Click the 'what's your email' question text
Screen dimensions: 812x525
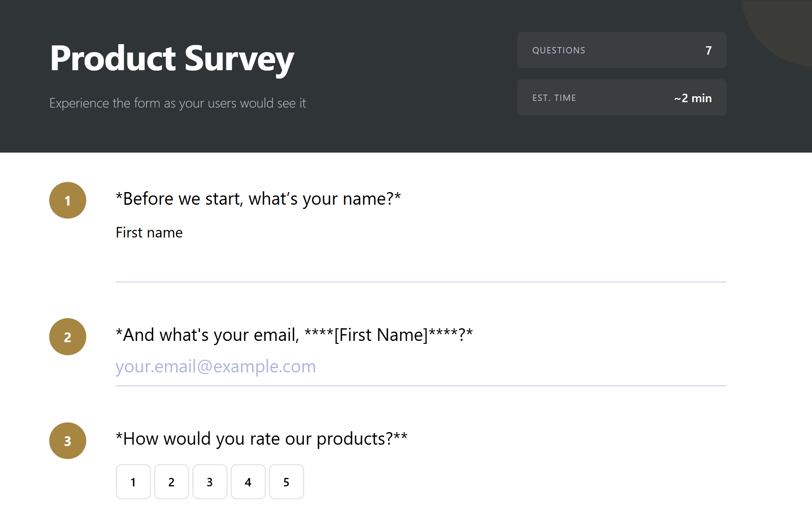coord(294,335)
